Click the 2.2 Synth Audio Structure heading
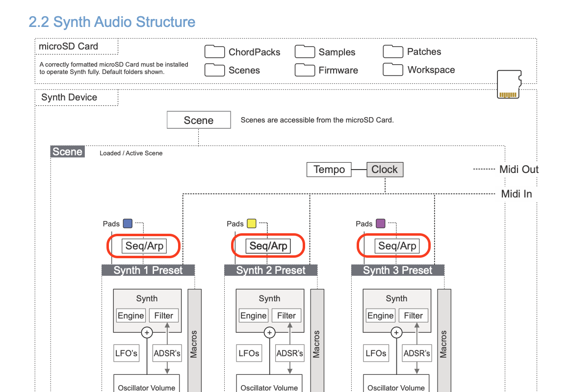Screen dimensions: 572x392 pos(112,22)
